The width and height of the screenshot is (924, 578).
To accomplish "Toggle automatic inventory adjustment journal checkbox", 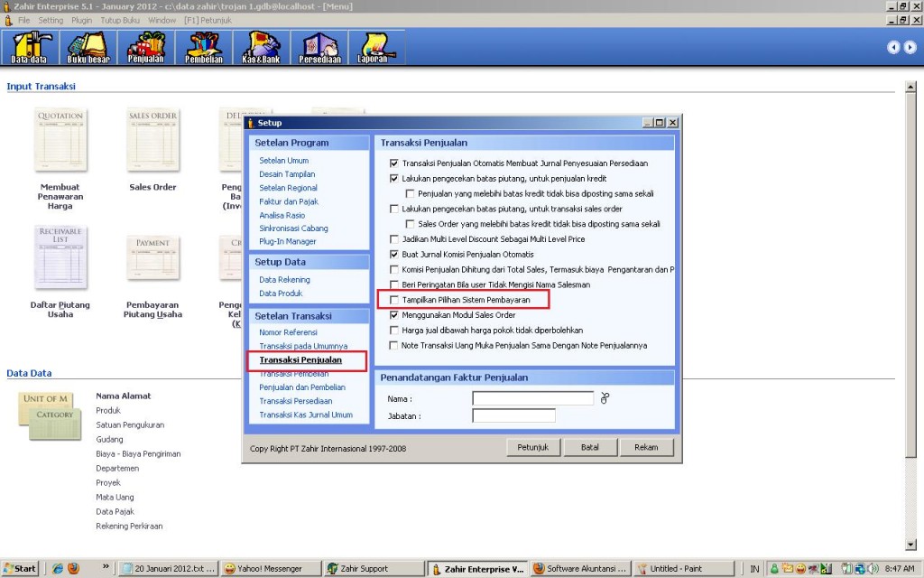I will (394, 163).
